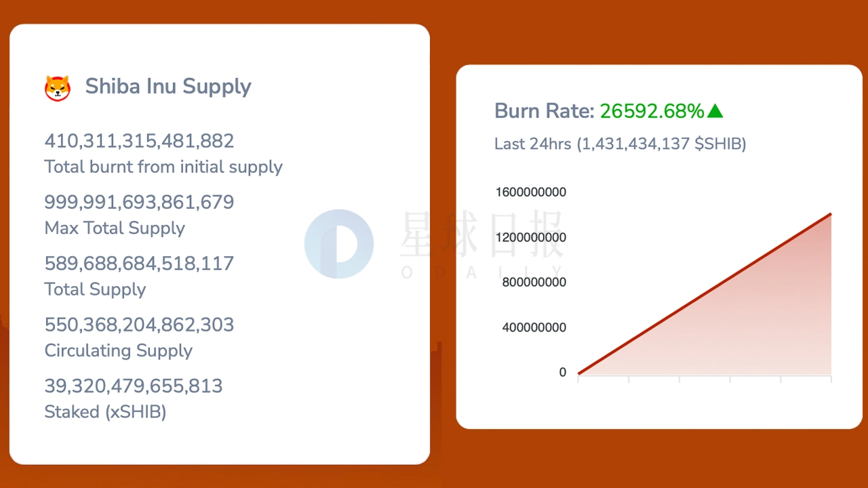868x488 pixels.
Task: Click the 410,311,315,481,882 burnt figure
Action: click(139, 141)
